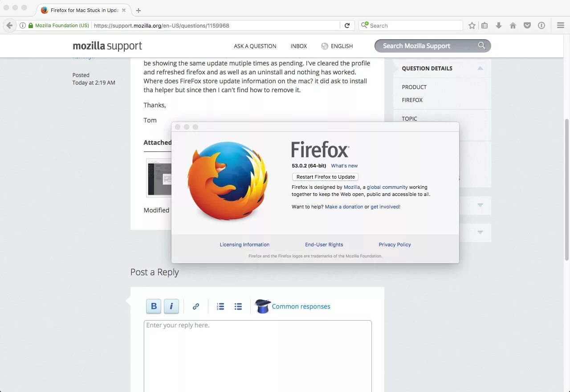Expand the first collapsed sidebar section arrow
Viewport: 570px width, 392px height.
(x=480, y=205)
